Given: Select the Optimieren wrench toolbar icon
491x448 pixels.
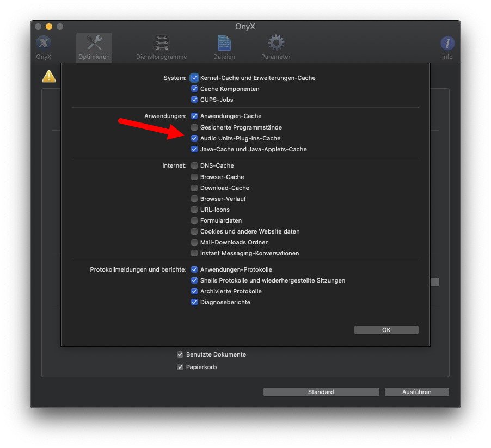Looking at the screenshot, I should 94,43.
